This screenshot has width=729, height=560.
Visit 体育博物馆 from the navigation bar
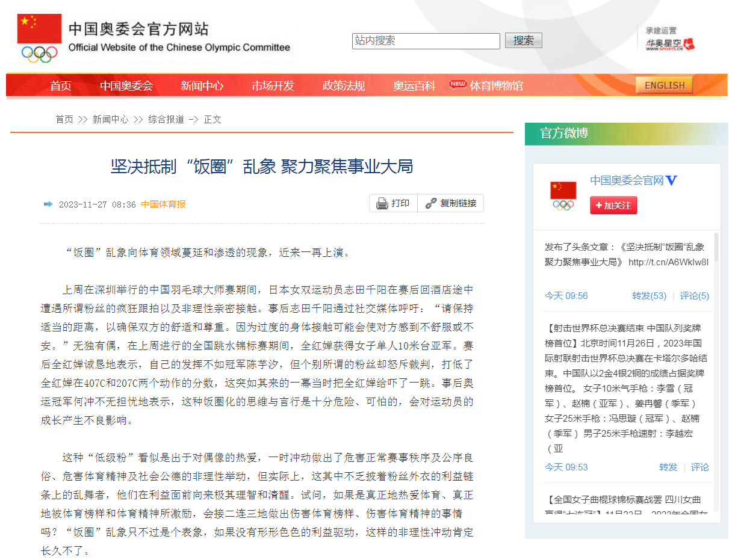pos(496,85)
